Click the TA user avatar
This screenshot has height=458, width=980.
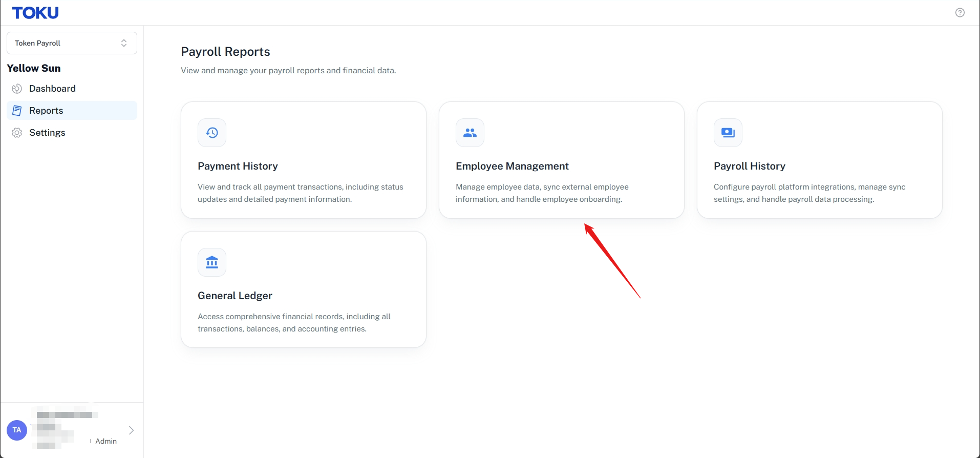pos(17,430)
